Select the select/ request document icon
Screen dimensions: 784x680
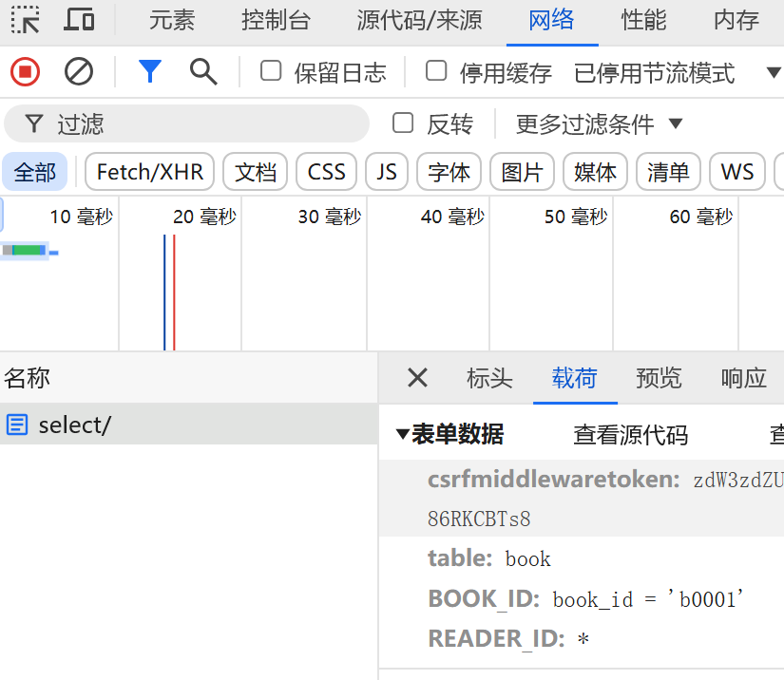click(17, 425)
